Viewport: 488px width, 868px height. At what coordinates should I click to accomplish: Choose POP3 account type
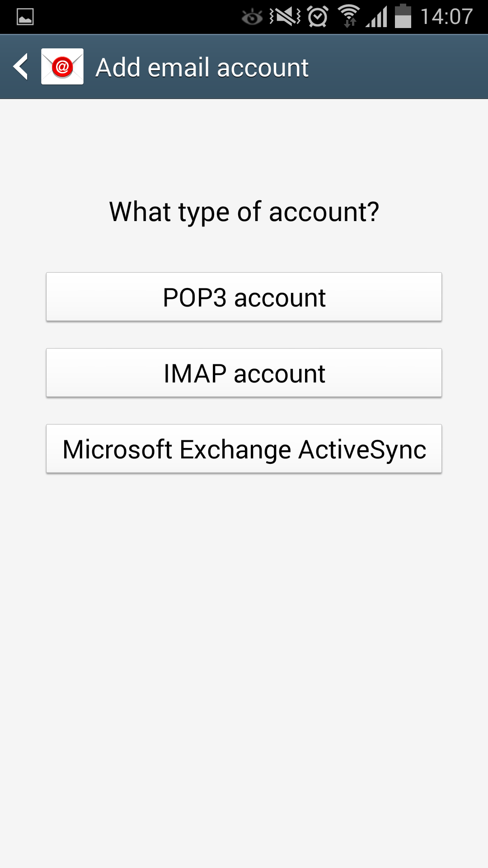(x=244, y=297)
